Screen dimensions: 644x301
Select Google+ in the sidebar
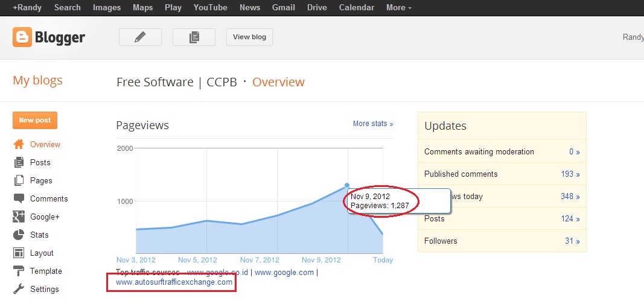(45, 217)
